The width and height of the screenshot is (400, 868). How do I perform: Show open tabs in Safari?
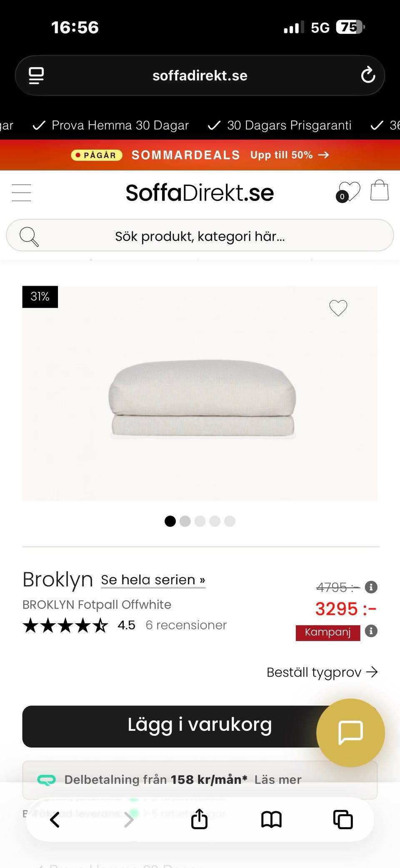pyautogui.click(x=343, y=820)
